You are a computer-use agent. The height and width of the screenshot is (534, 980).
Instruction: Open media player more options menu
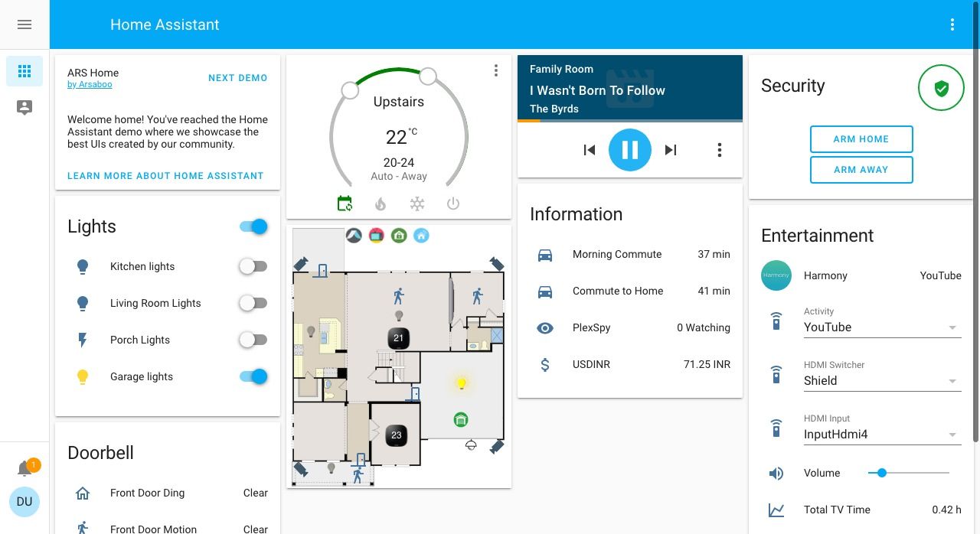(x=719, y=150)
